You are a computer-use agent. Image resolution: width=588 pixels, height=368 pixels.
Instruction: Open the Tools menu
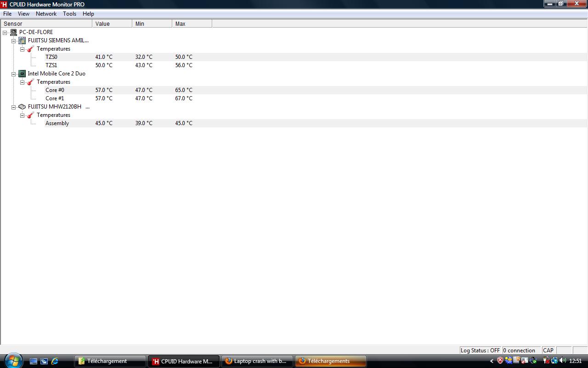[69, 14]
